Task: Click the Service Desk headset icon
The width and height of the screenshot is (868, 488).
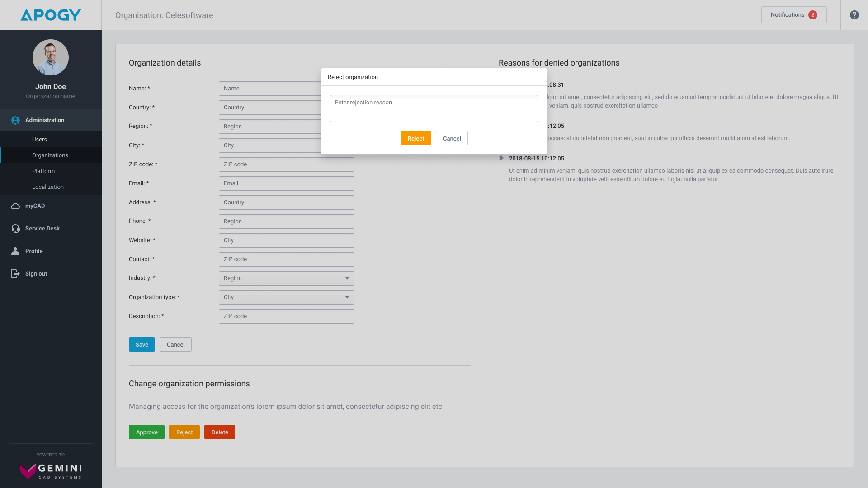Action: pos(15,229)
